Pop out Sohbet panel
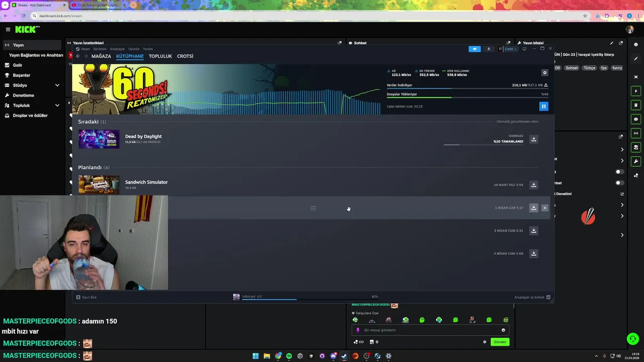The width and height of the screenshot is (644, 362). click(508, 43)
